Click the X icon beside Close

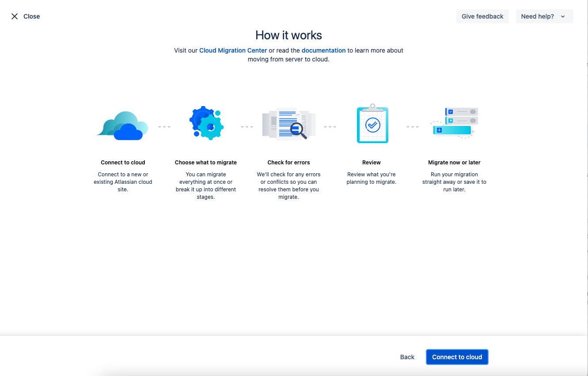[x=15, y=16]
